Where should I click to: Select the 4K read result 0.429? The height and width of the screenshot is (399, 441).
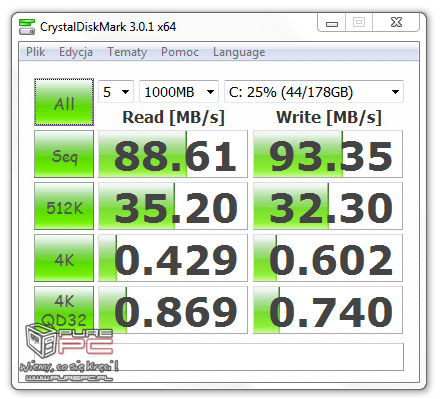(x=173, y=258)
